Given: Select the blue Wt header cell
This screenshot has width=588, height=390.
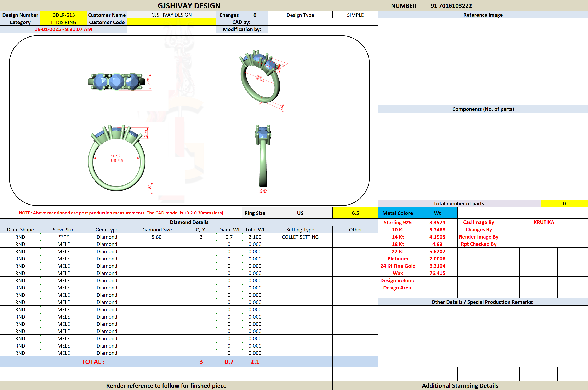Looking at the screenshot, I should pyautogui.click(x=437, y=213).
